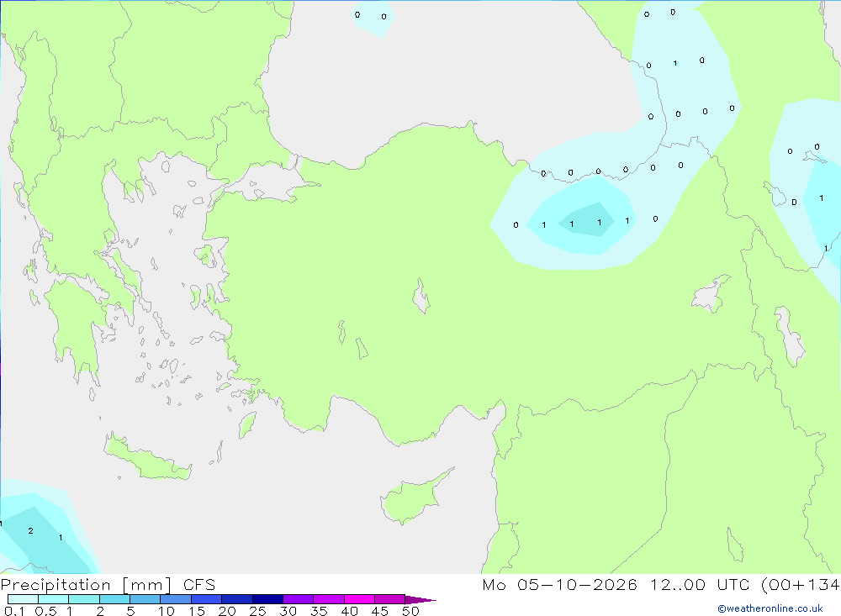Click the '25' legend scale label

point(258,611)
